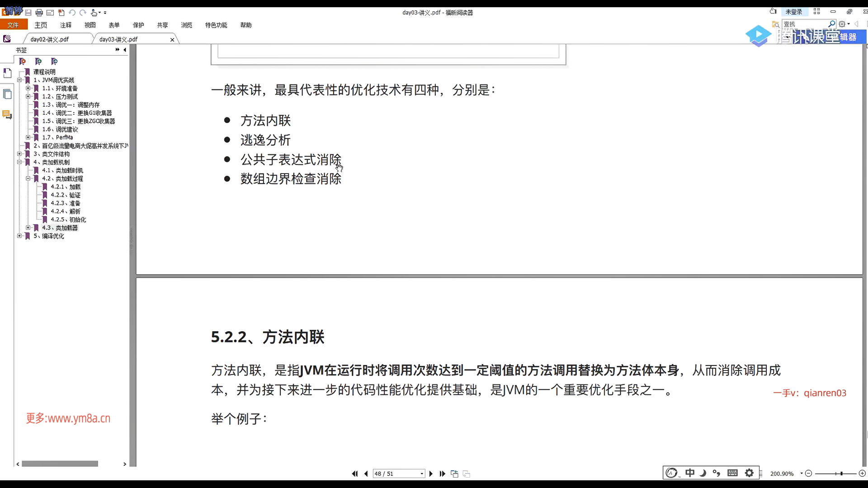868x488 pixels.
Task: Open the 注释 ribbon tab
Action: pos(66,25)
